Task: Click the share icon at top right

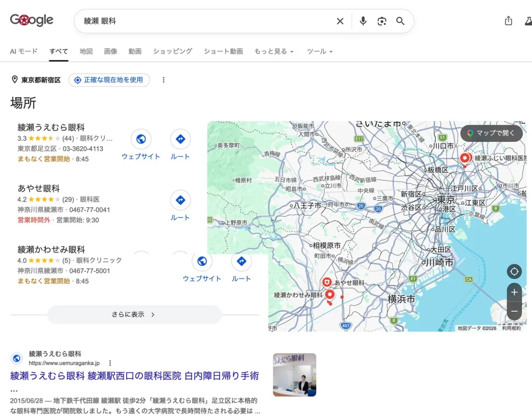Action: [508, 21]
